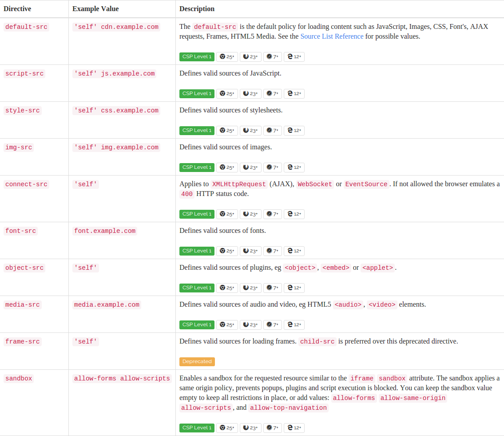Select the Chrome 25+ badge in connect-src row

[x=227, y=214]
